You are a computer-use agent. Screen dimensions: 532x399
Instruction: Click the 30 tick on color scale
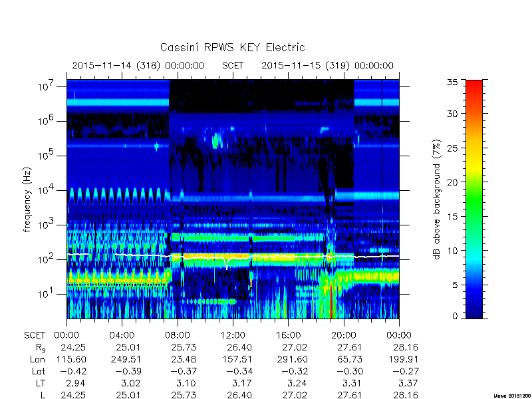(452, 114)
